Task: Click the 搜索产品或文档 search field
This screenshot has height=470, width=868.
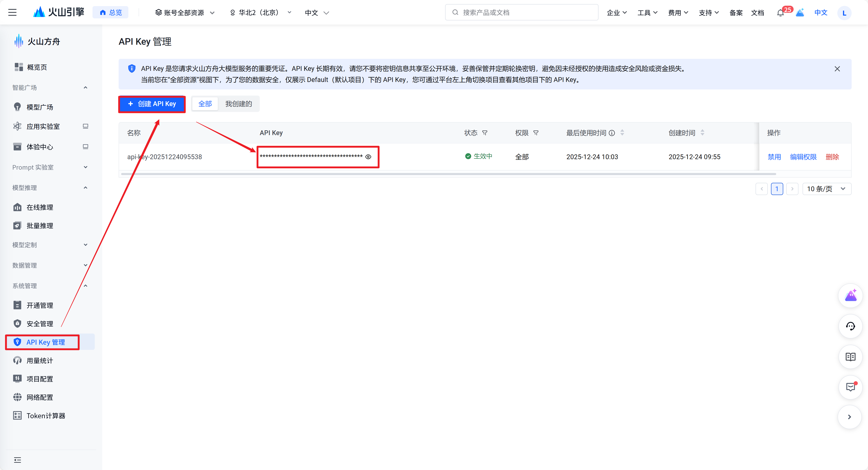Action: coord(522,12)
